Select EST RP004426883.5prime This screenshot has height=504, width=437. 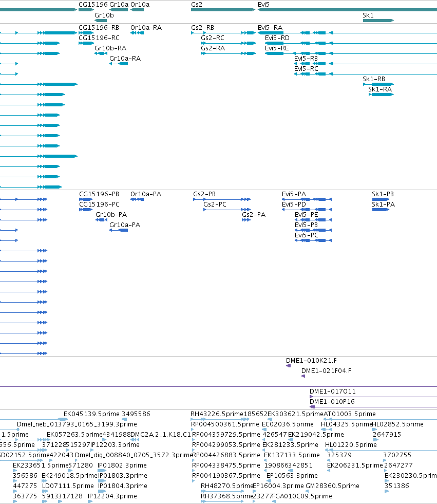[x=226, y=455]
